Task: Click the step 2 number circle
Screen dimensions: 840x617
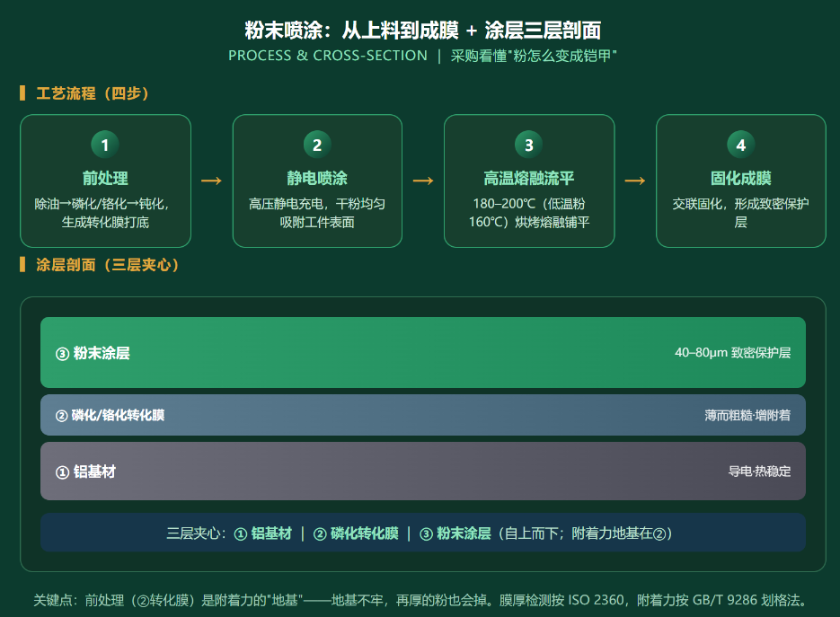Action: coord(317,145)
